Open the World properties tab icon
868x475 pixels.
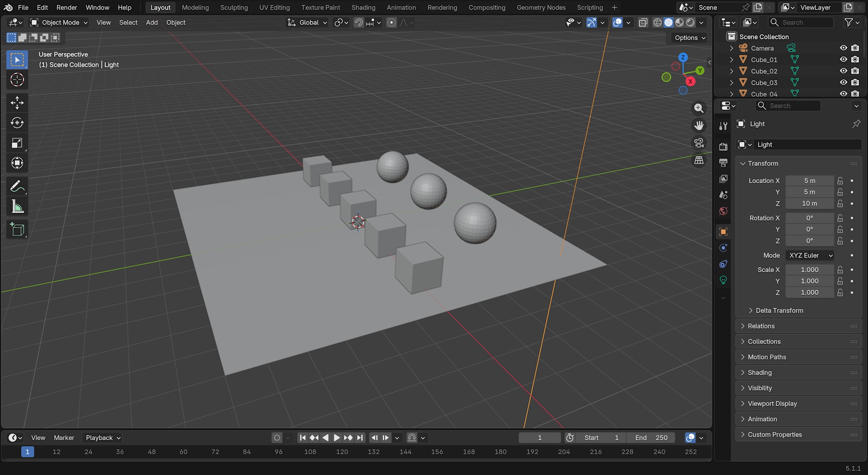(723, 211)
